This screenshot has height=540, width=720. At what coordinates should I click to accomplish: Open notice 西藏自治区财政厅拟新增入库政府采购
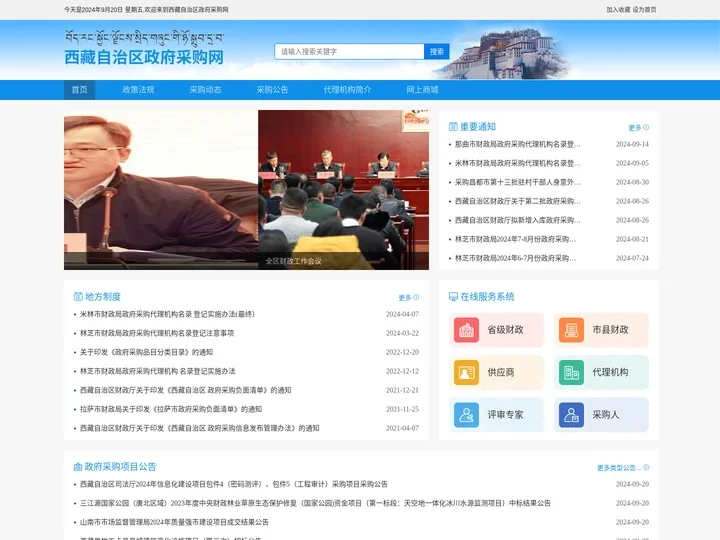[518, 220]
